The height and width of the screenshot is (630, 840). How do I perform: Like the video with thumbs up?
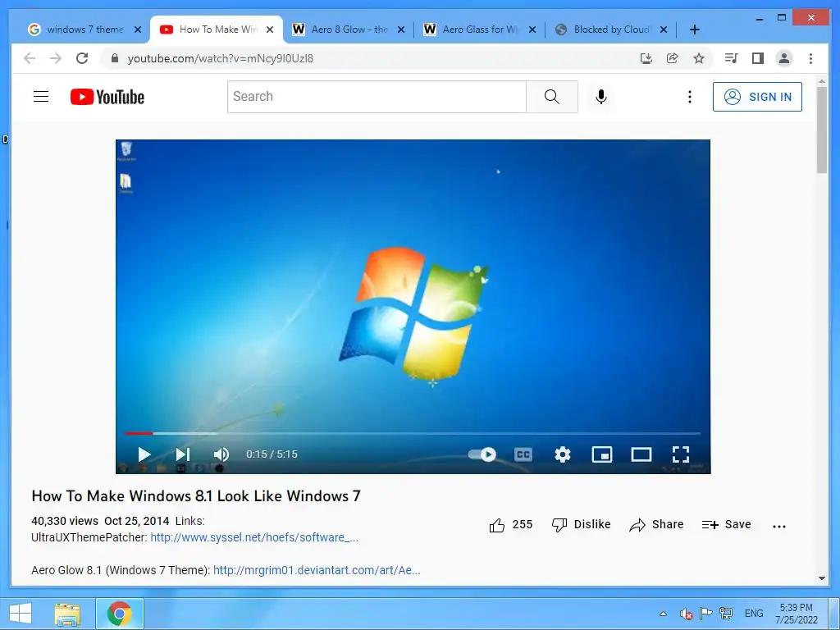point(510,525)
